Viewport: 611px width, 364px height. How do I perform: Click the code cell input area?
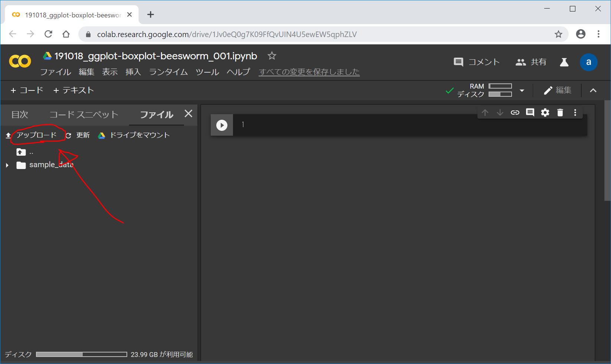[x=408, y=125]
